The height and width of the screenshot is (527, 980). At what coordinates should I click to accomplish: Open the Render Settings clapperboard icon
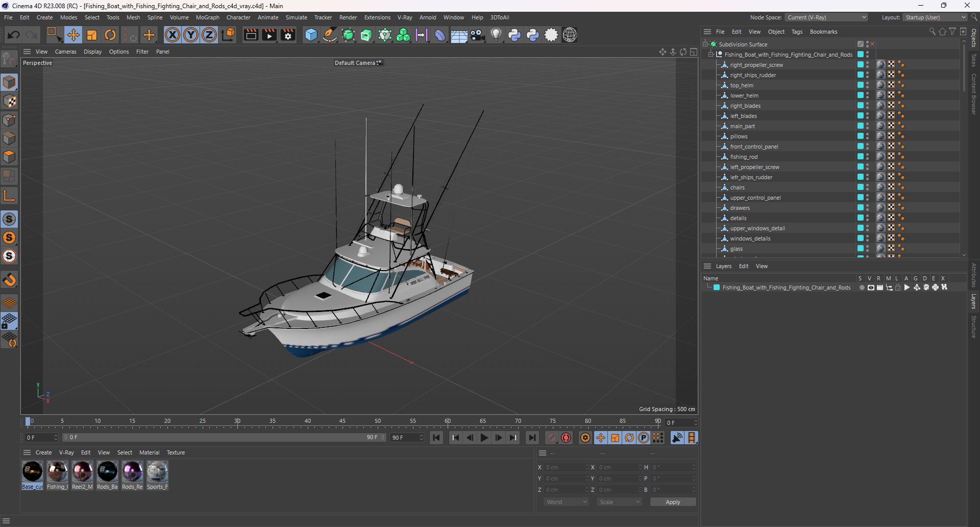288,35
